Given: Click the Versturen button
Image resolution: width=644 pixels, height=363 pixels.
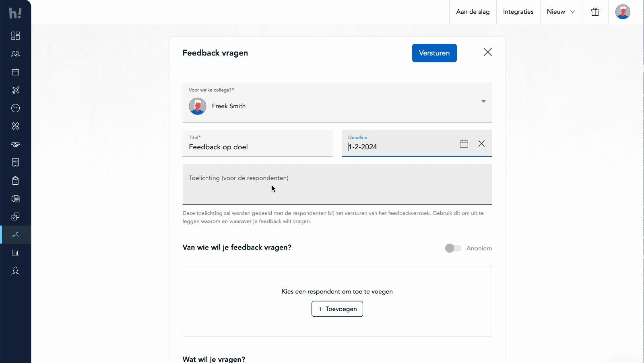Looking at the screenshot, I should point(434,53).
